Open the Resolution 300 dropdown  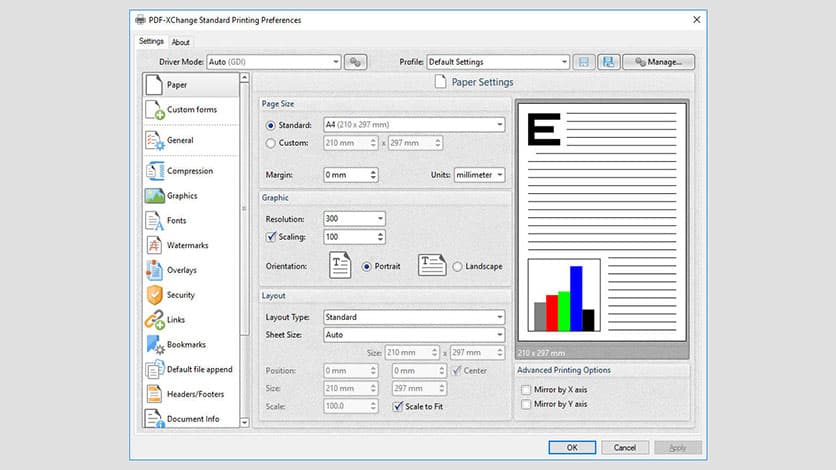tap(354, 218)
